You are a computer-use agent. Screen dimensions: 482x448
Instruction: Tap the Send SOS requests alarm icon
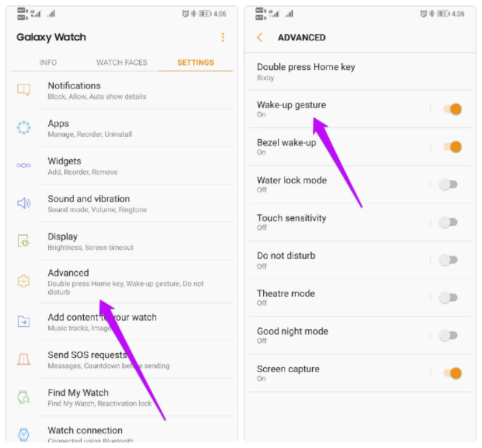coord(23,359)
